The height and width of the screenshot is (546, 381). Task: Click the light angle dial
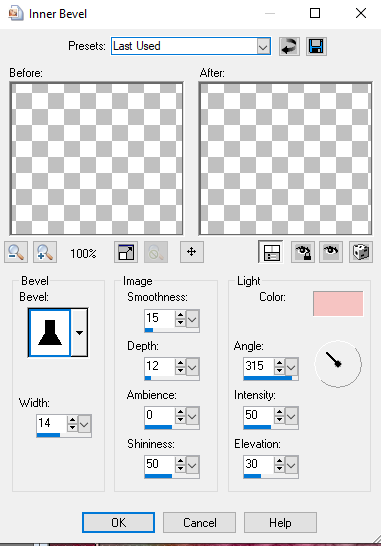click(338, 364)
